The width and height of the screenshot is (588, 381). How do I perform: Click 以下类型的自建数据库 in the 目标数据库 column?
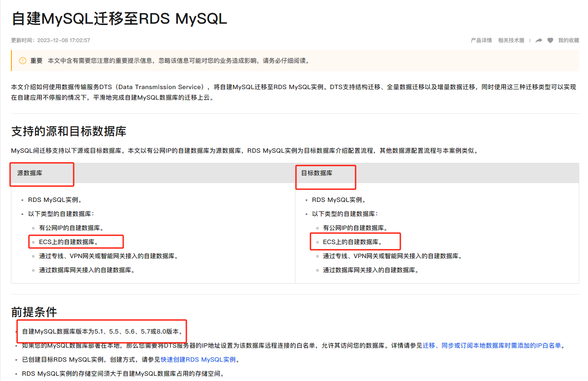345,214
